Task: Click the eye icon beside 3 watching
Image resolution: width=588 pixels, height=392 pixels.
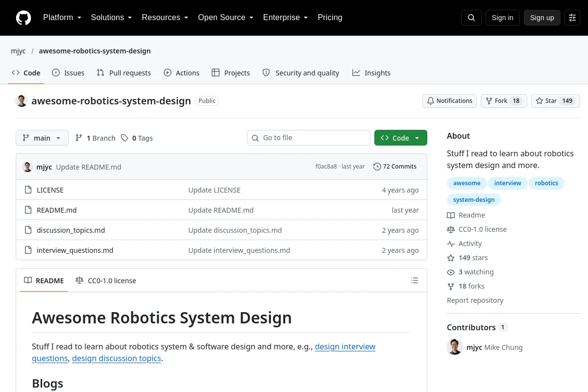Action: (451, 272)
